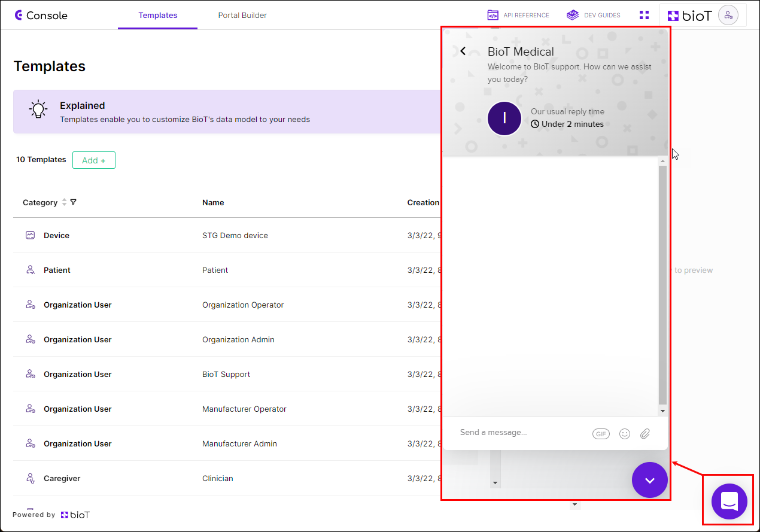Click the Patient category row icon
This screenshot has width=760, height=532.
point(30,270)
